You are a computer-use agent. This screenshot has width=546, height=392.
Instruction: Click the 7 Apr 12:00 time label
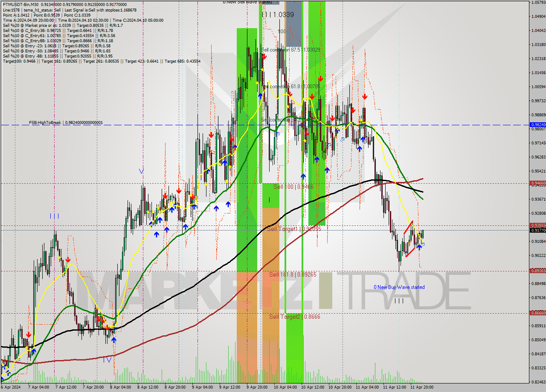click(66, 387)
